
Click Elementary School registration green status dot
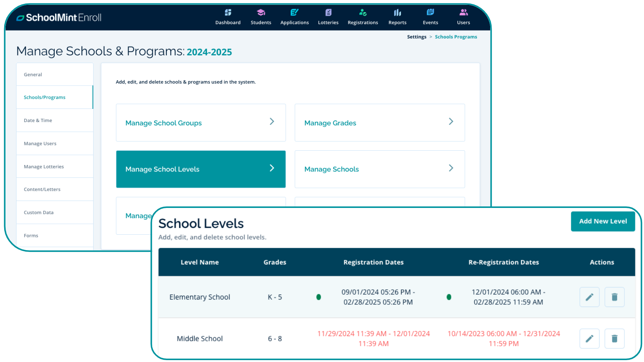(319, 297)
